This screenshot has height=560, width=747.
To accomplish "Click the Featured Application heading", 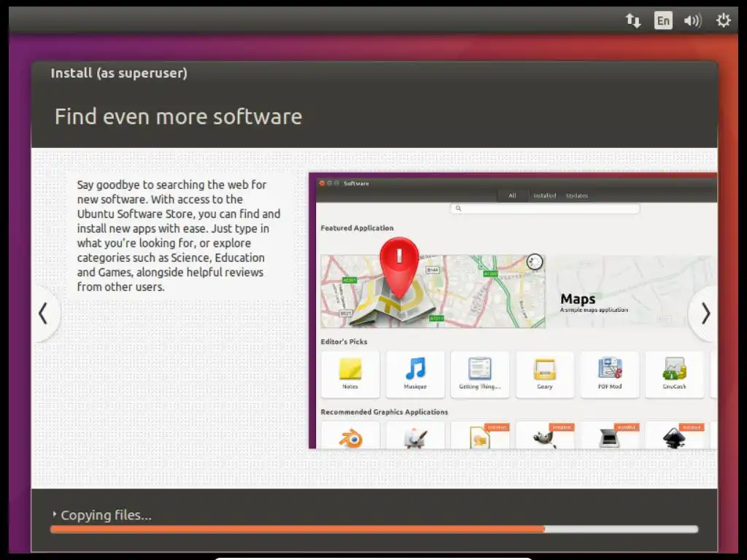I will click(357, 228).
